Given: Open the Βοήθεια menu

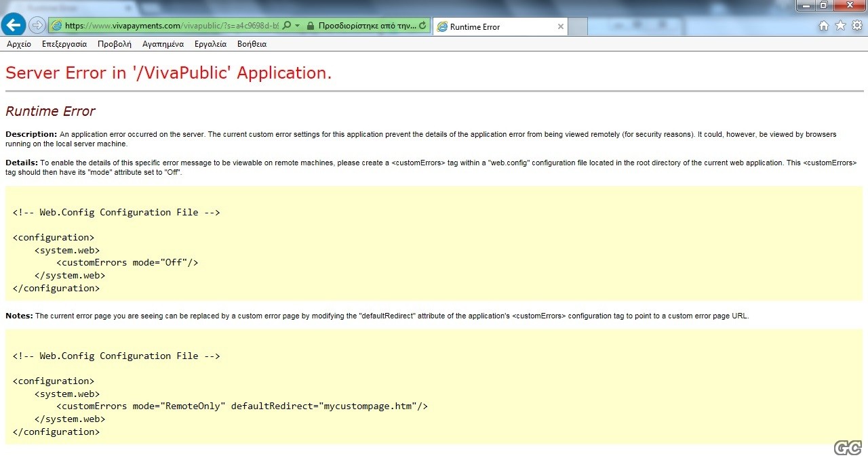Looking at the screenshot, I should [252, 44].
